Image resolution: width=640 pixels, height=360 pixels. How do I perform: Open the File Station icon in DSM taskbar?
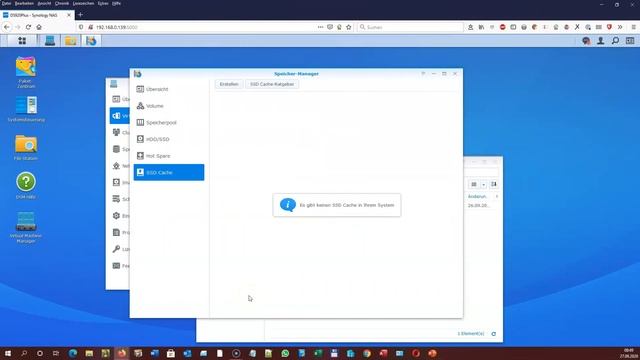click(71, 40)
